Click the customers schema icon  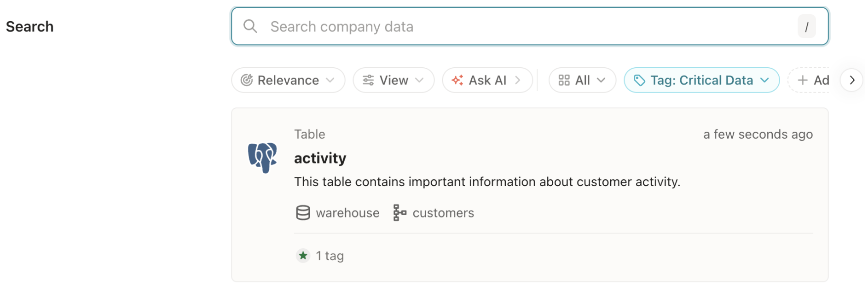pyautogui.click(x=399, y=212)
